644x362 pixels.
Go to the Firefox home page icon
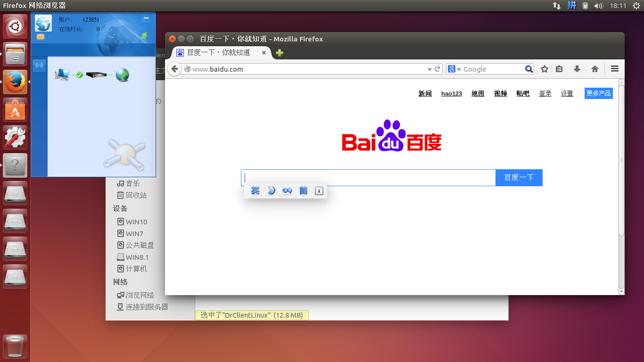[595, 69]
